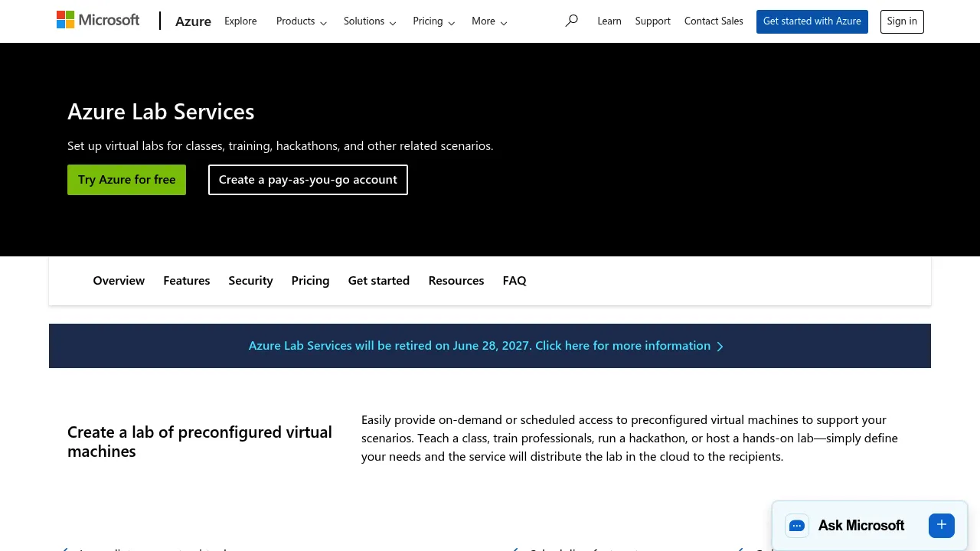Click Try Azure for free
The width and height of the screenshot is (980, 551).
(x=126, y=180)
